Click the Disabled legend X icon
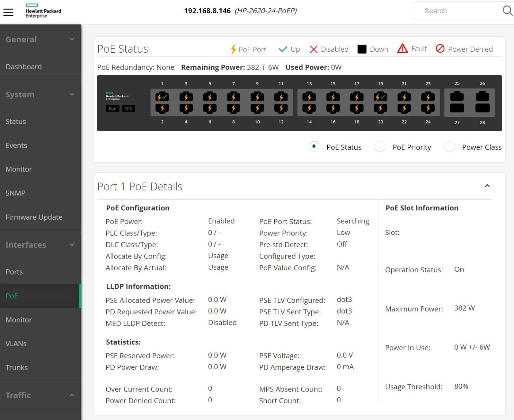The height and width of the screenshot is (420, 514). [314, 49]
